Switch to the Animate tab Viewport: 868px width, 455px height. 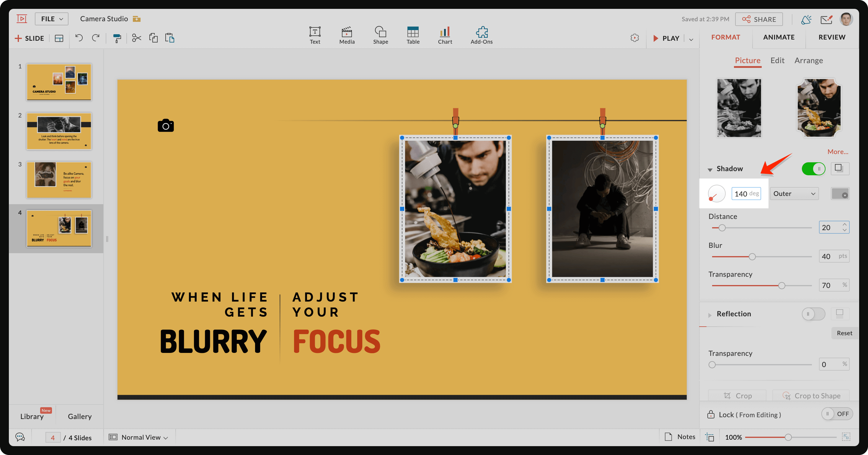(x=779, y=37)
